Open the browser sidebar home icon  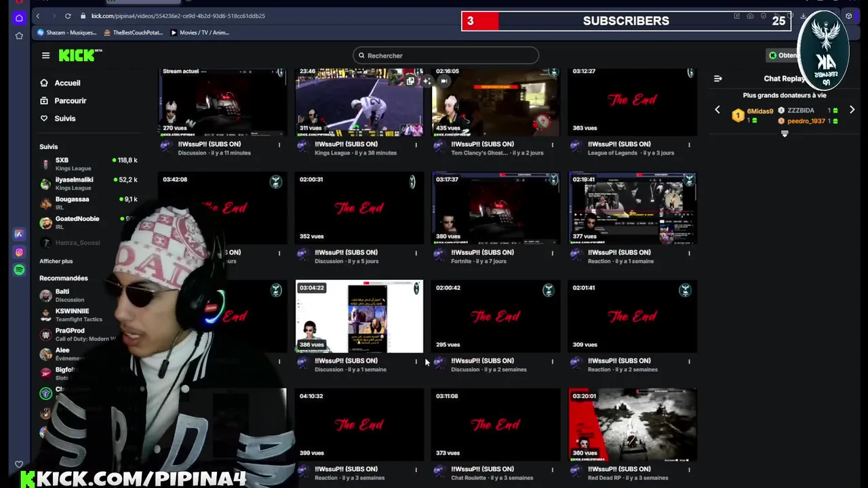coord(19,18)
